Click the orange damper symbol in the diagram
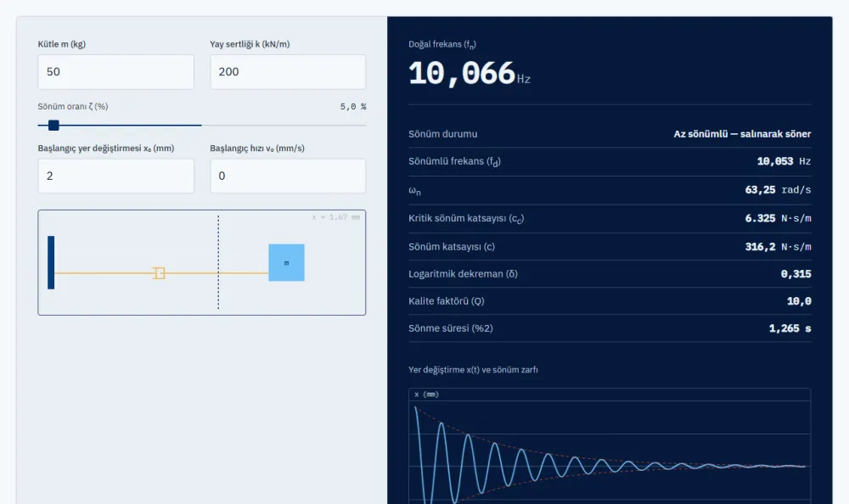849x504 pixels. pyautogui.click(x=159, y=273)
